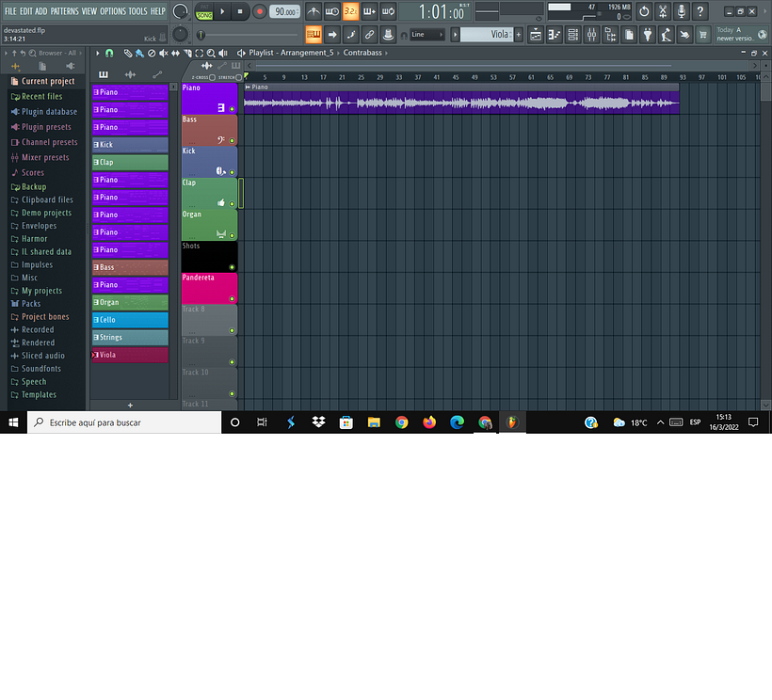Open project picker pages icon
The width and height of the screenshot is (772, 700).
[629, 35]
